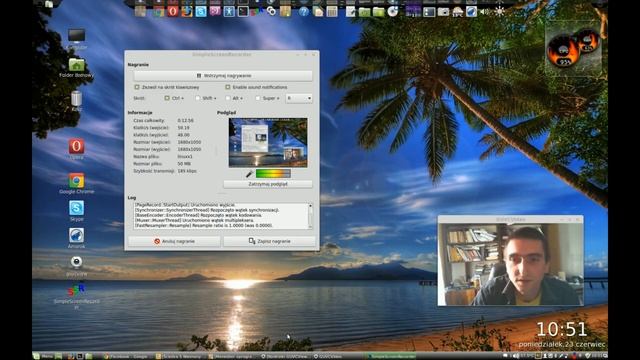Click the 10:51 desktop clock widget
This screenshot has height=360, width=640.
pyautogui.click(x=562, y=329)
